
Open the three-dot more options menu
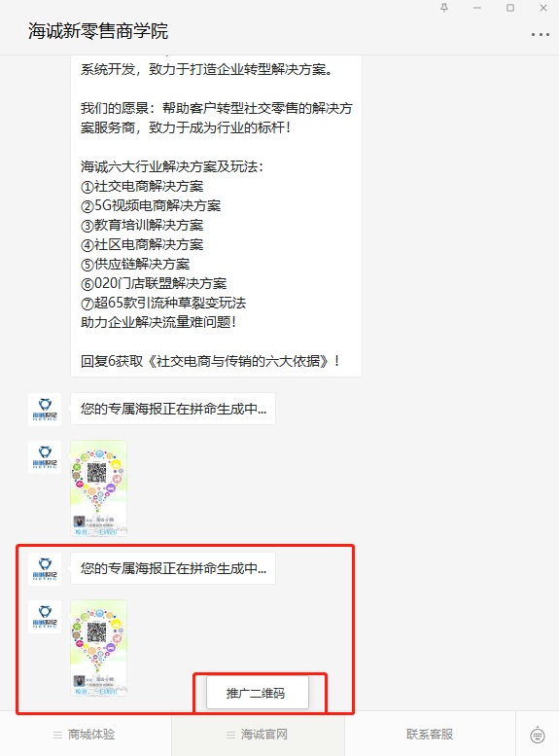pyautogui.click(x=541, y=35)
